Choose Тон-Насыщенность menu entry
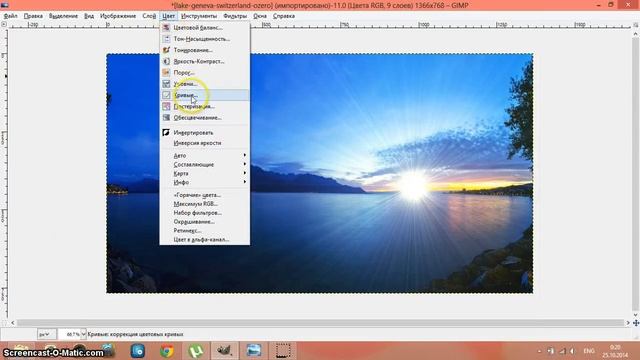Image resolution: width=640 pixels, height=360 pixels. [204, 39]
